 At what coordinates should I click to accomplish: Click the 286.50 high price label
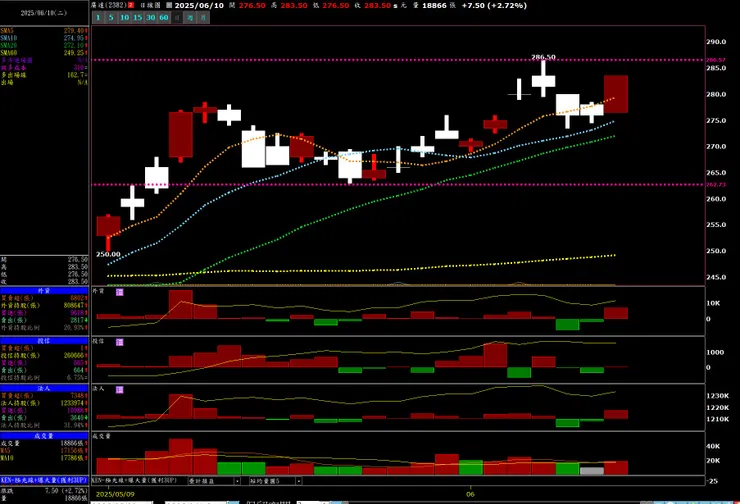[543, 57]
